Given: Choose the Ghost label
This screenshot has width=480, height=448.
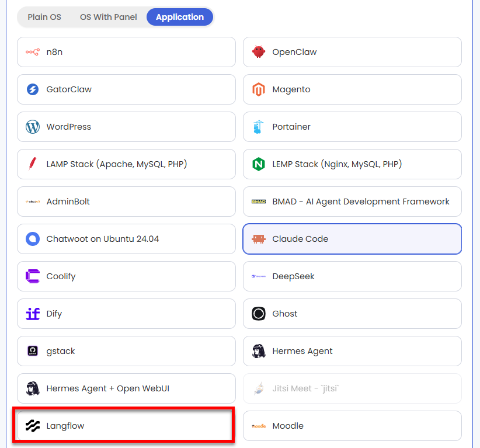Looking at the screenshot, I should click(285, 314).
